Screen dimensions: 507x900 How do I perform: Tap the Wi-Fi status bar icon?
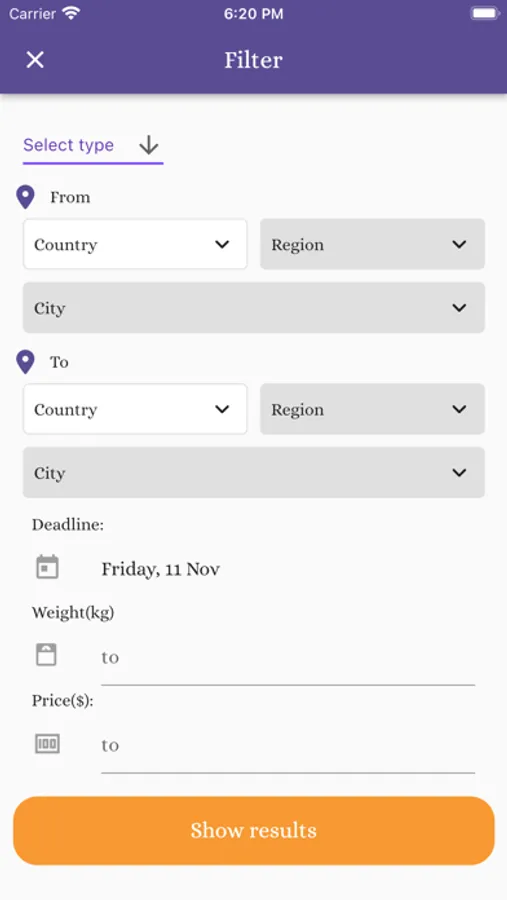(71, 14)
